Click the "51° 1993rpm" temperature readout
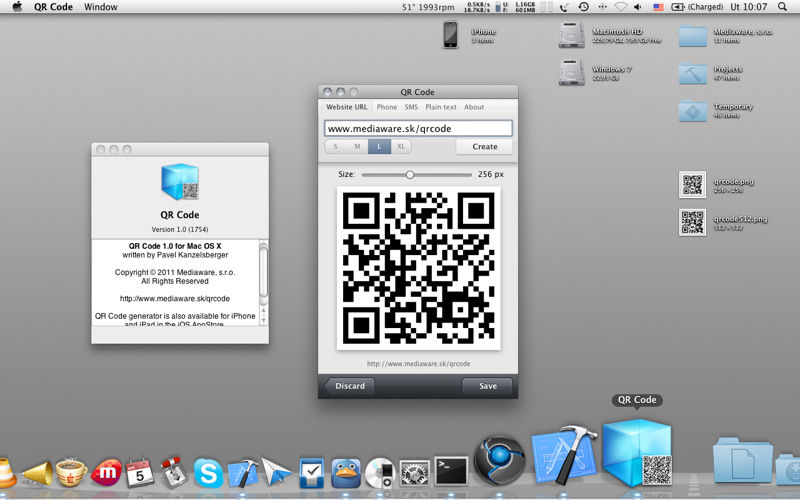 pos(428,7)
